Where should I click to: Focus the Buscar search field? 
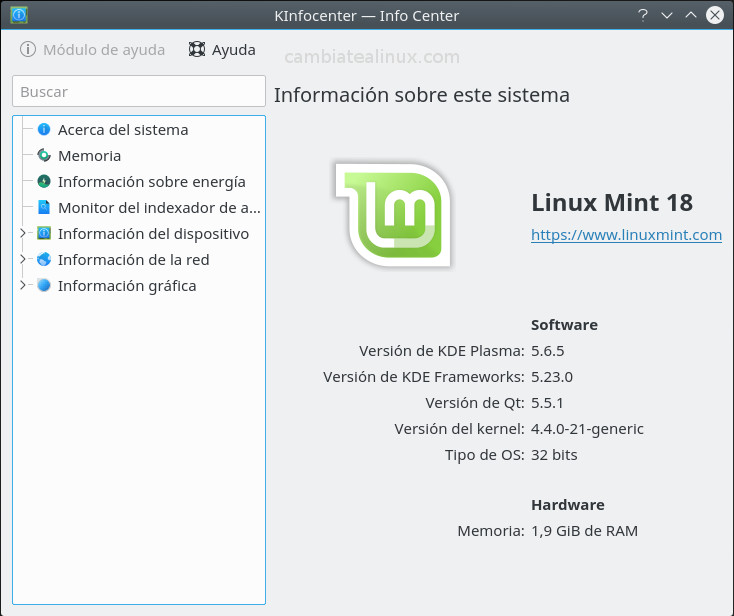139,91
